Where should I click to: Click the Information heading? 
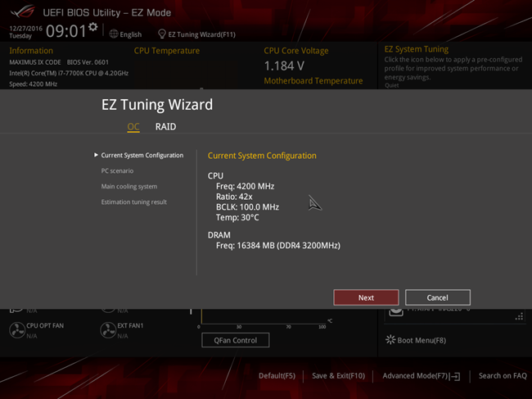coord(31,51)
